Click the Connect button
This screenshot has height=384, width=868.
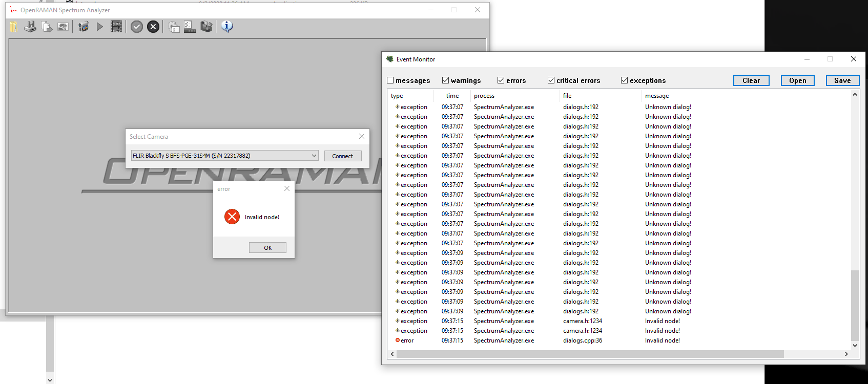tap(342, 156)
